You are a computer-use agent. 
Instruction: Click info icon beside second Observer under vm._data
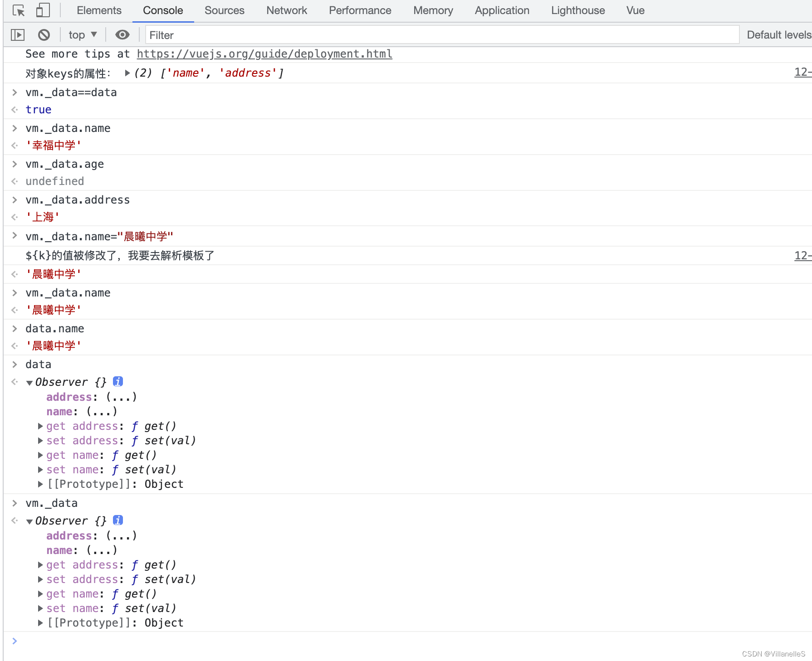coord(118,520)
